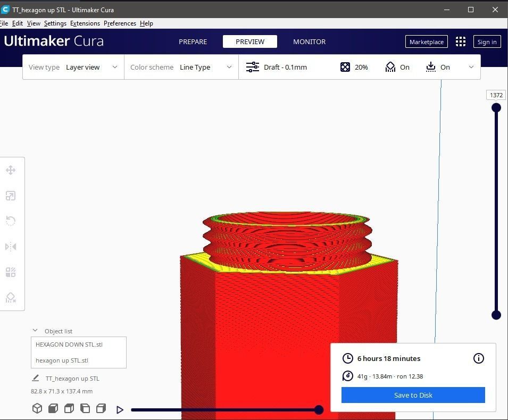This screenshot has height=420, width=508.
Task: Select the Rotate tool in left toolbar
Action: tap(10, 221)
